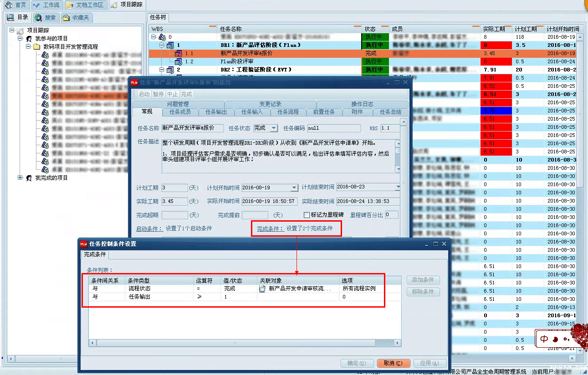Click the 取消 button in condition dialog
The width and height of the screenshot is (588, 375).
pyautogui.click(x=394, y=363)
